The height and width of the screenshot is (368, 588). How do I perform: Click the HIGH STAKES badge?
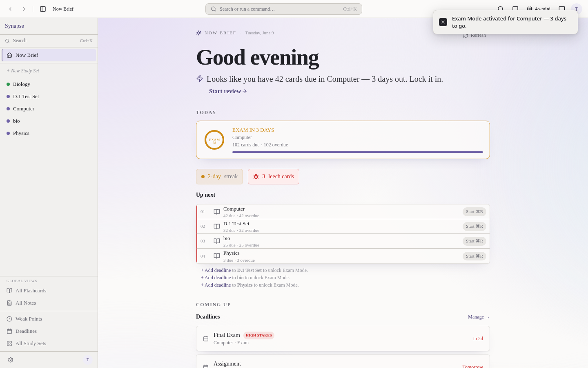click(x=259, y=335)
